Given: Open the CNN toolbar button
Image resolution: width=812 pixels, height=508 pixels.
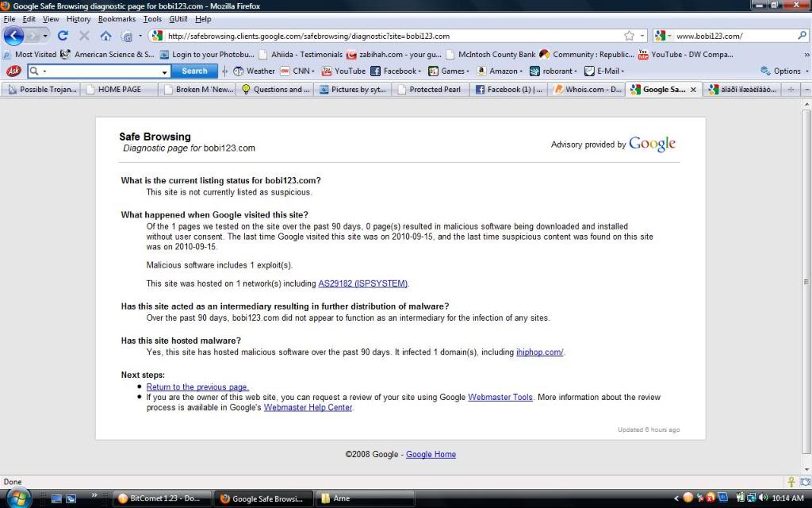Looking at the screenshot, I should tap(297, 71).
